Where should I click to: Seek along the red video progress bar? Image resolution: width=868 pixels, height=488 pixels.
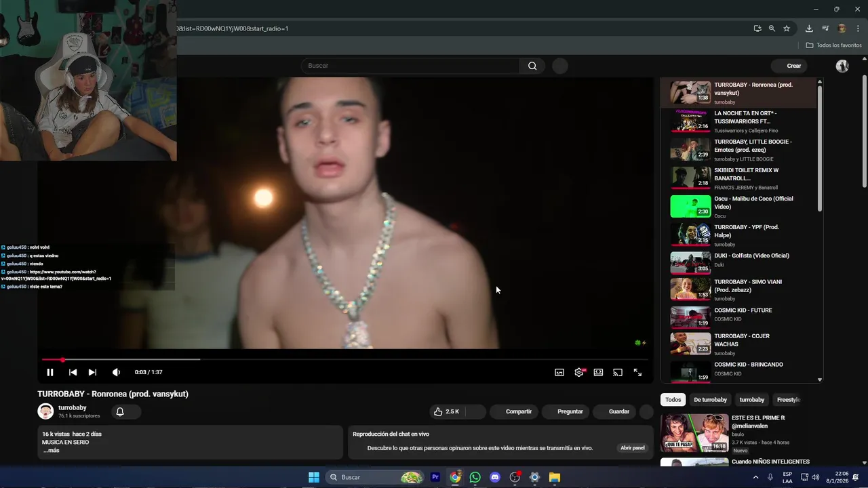344,359
